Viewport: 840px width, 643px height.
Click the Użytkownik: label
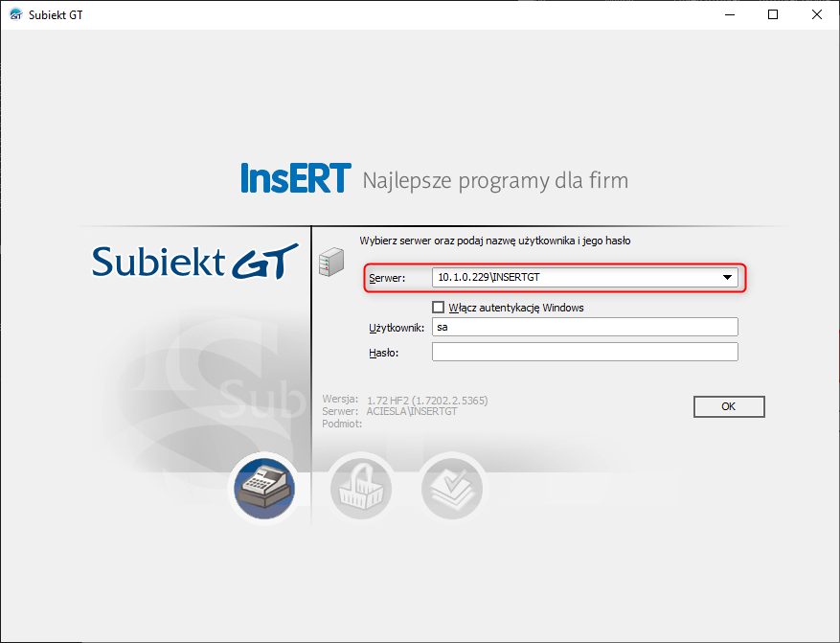click(x=397, y=328)
